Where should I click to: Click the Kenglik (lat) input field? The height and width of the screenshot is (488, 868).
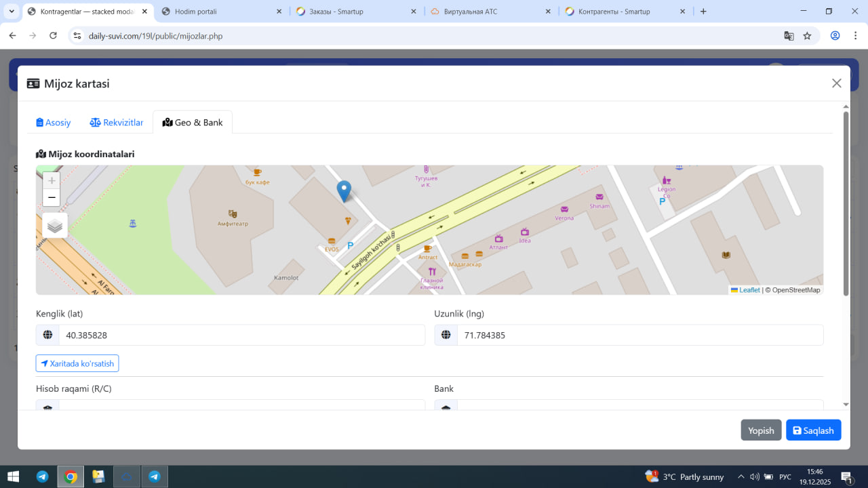pyautogui.click(x=241, y=335)
